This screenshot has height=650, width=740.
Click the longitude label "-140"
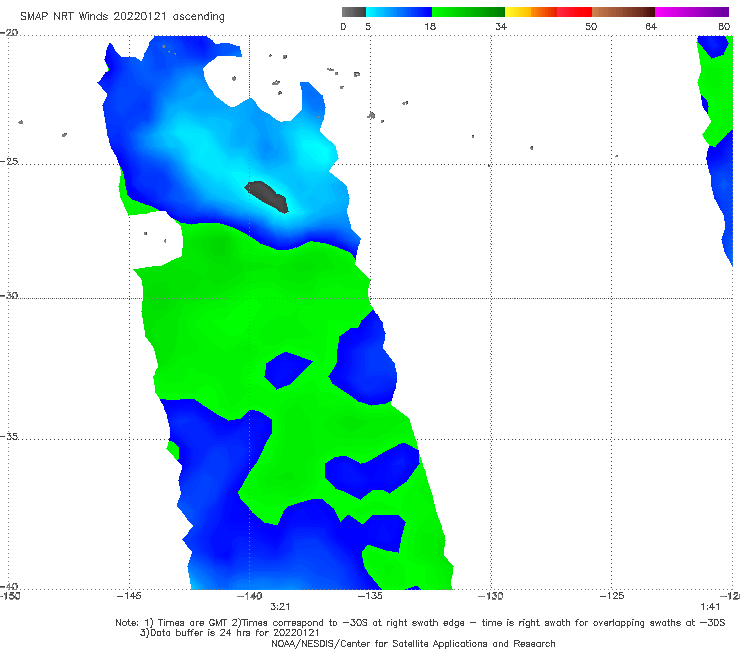(249, 596)
